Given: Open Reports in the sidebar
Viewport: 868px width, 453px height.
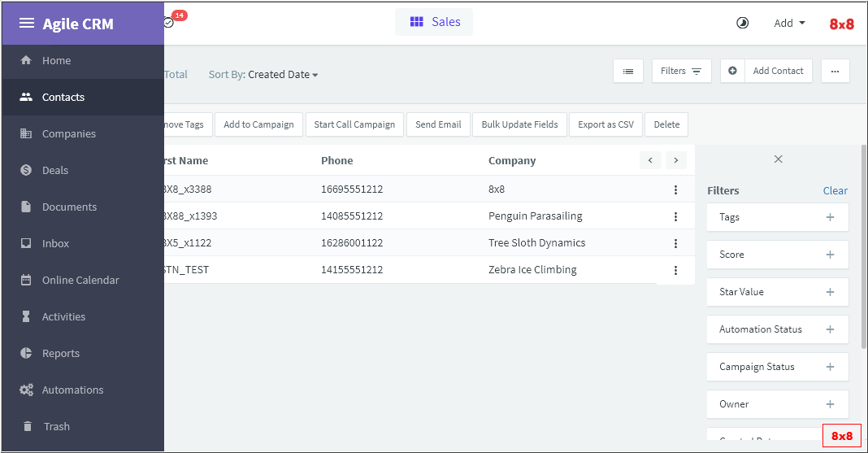Looking at the screenshot, I should [83, 353].
